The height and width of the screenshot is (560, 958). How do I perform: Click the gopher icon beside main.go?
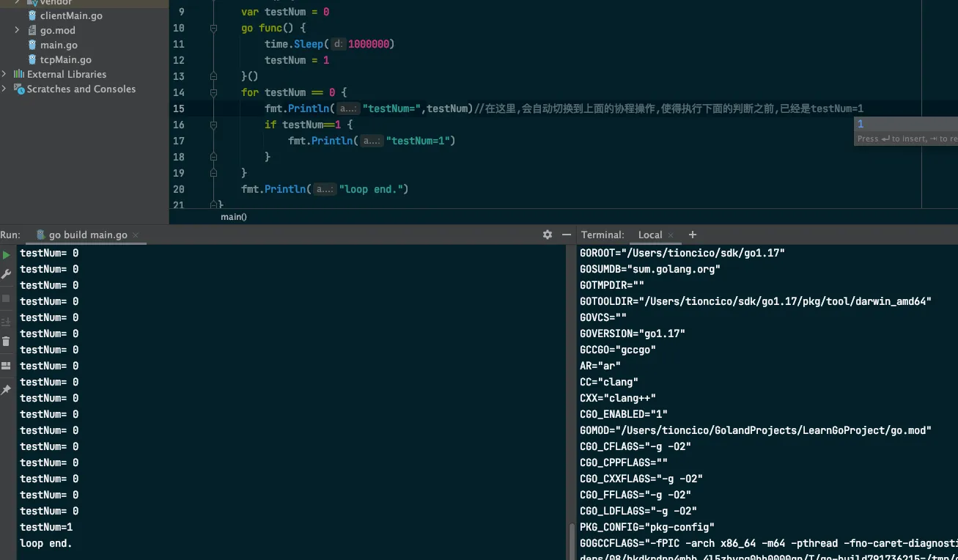tap(32, 45)
